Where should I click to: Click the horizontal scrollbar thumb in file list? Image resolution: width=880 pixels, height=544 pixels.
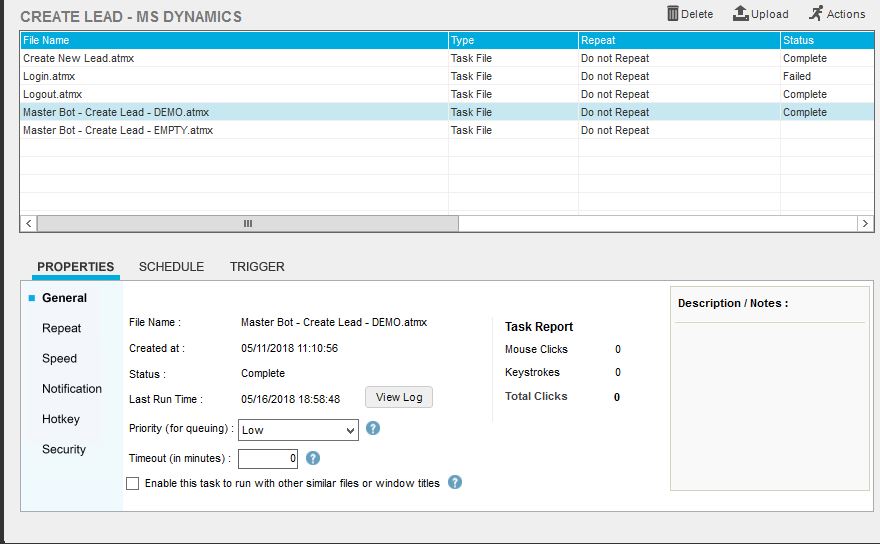point(247,224)
